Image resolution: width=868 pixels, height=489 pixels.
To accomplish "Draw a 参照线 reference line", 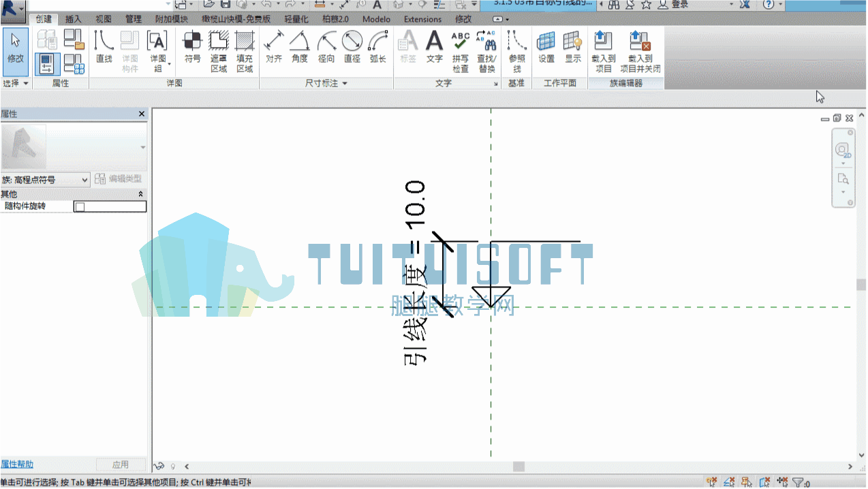I will point(517,52).
